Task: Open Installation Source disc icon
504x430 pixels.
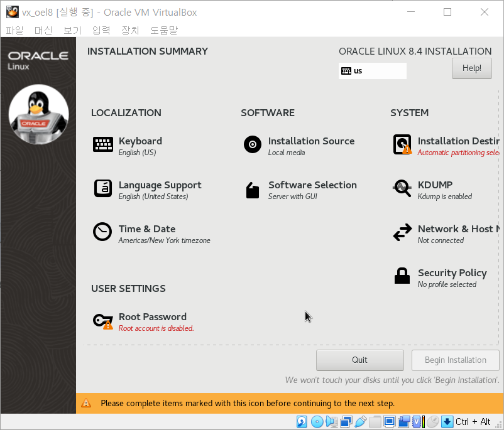Action: point(253,144)
